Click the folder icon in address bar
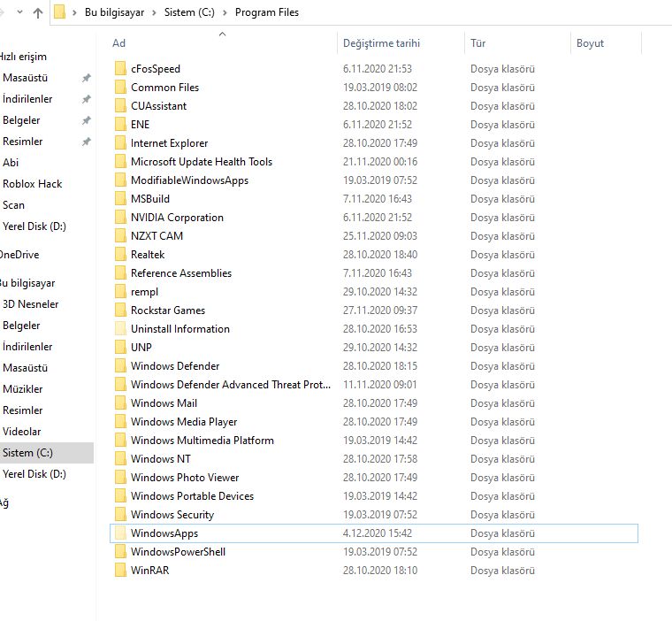Image resolution: width=672 pixels, height=621 pixels. pyautogui.click(x=60, y=12)
